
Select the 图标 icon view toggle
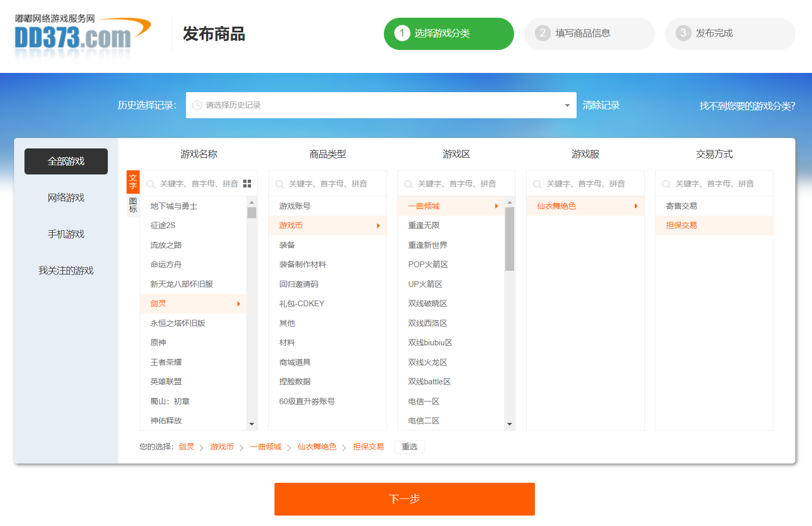pyautogui.click(x=133, y=205)
